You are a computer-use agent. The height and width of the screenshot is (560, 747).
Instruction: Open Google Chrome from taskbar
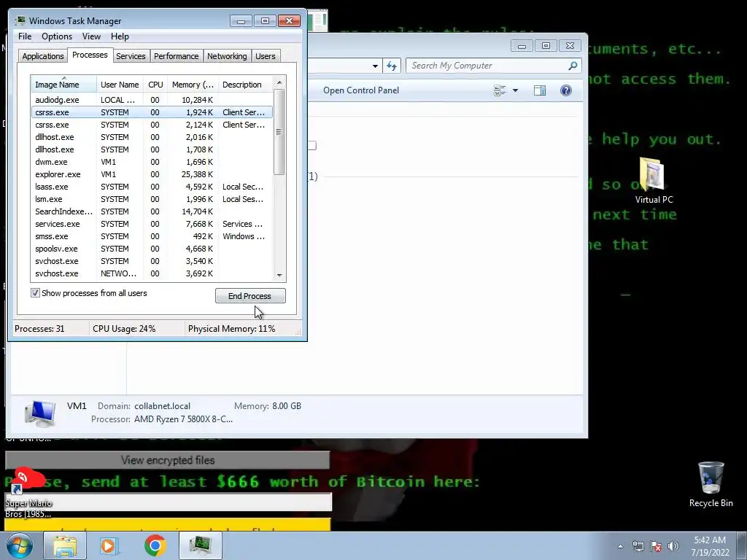tap(155, 545)
